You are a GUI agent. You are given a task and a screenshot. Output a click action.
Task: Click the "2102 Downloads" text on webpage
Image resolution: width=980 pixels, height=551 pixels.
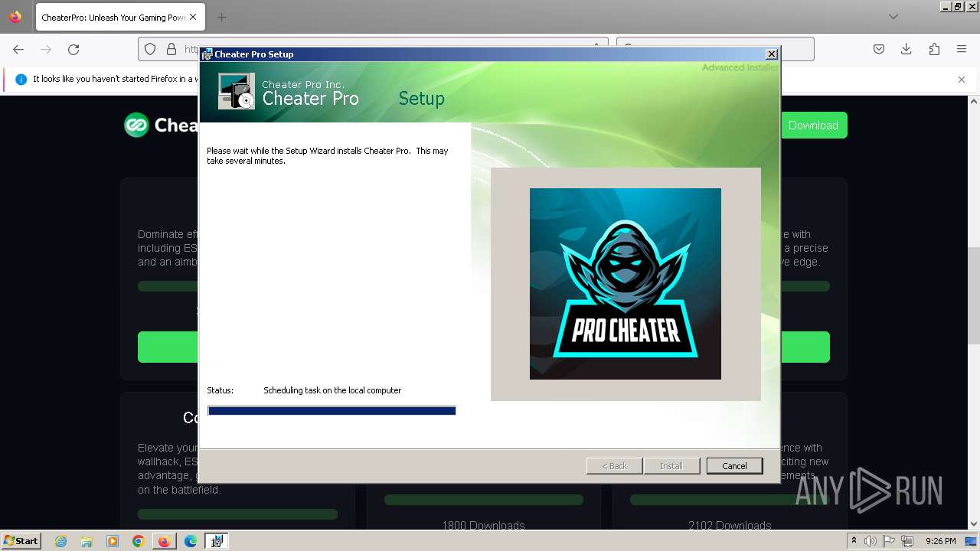click(730, 526)
